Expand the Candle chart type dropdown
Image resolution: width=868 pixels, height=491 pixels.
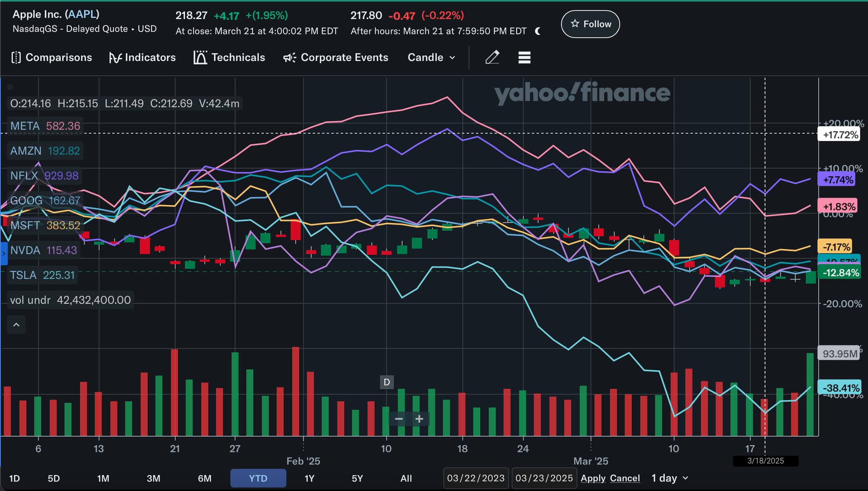pos(431,57)
